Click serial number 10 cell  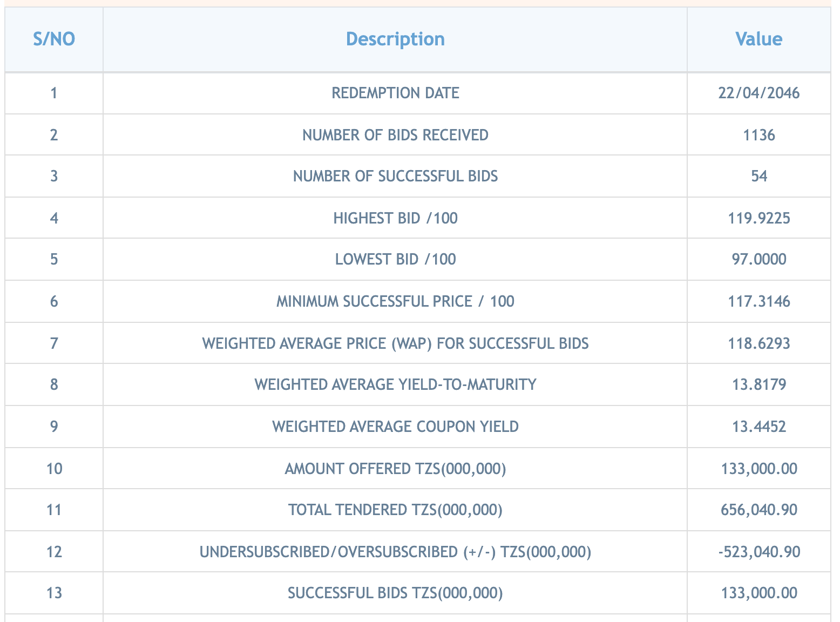(54, 468)
